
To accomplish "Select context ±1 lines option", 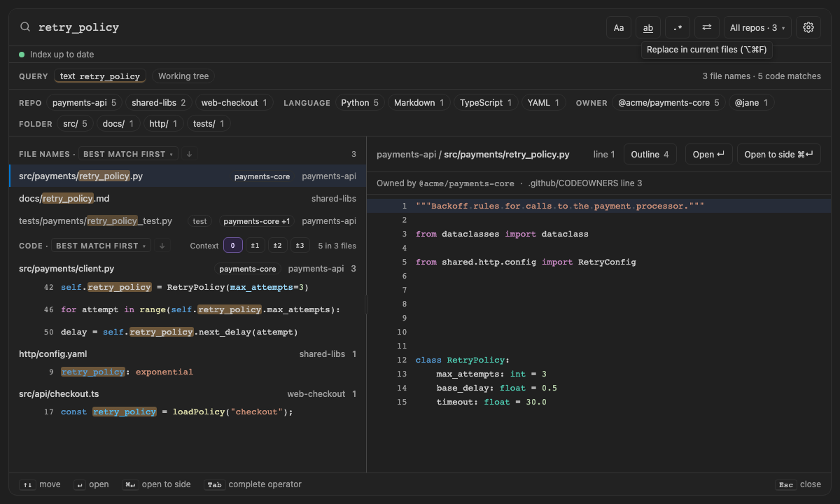I will click(255, 246).
